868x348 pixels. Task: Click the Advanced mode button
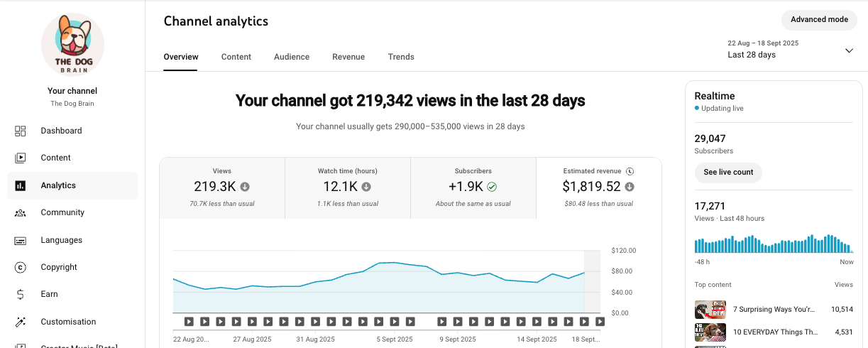click(x=819, y=20)
